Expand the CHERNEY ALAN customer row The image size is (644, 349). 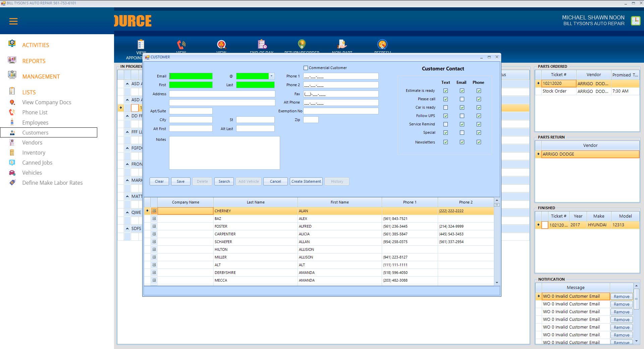tap(154, 211)
